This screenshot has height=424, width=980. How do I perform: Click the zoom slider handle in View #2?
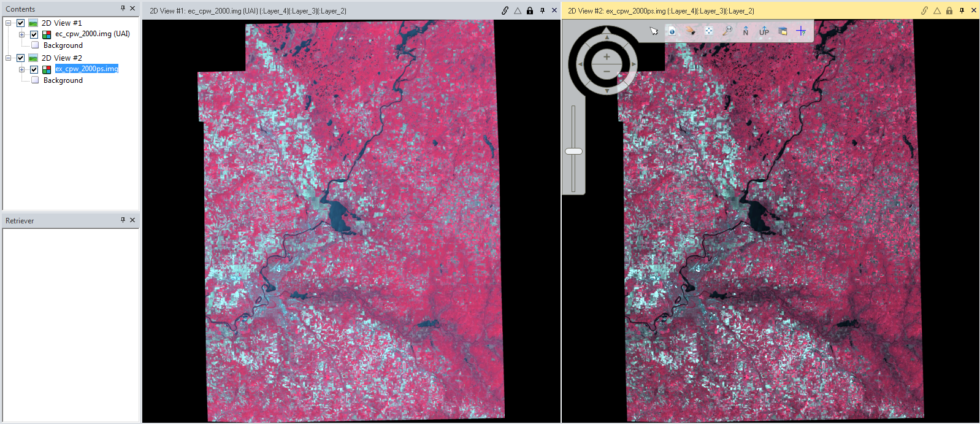click(573, 151)
